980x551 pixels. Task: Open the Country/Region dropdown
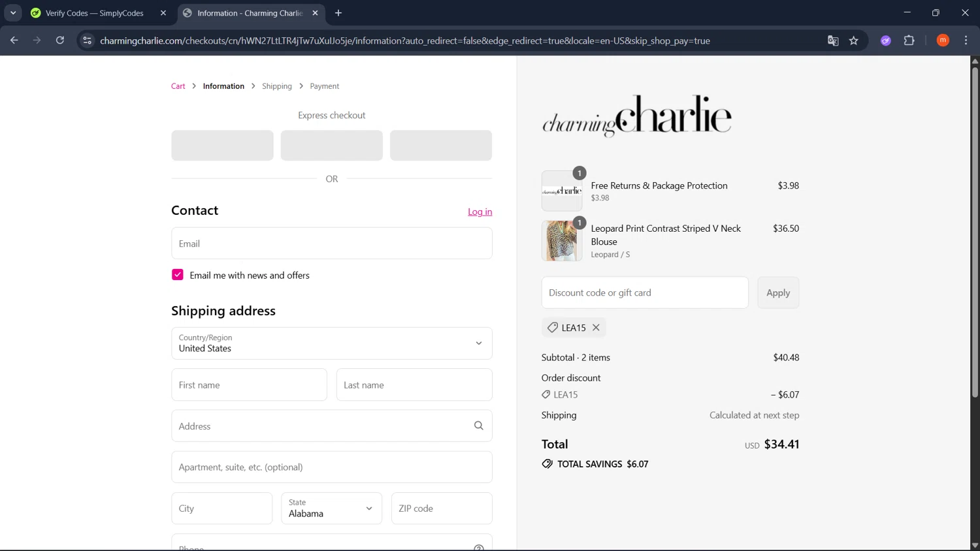(332, 343)
